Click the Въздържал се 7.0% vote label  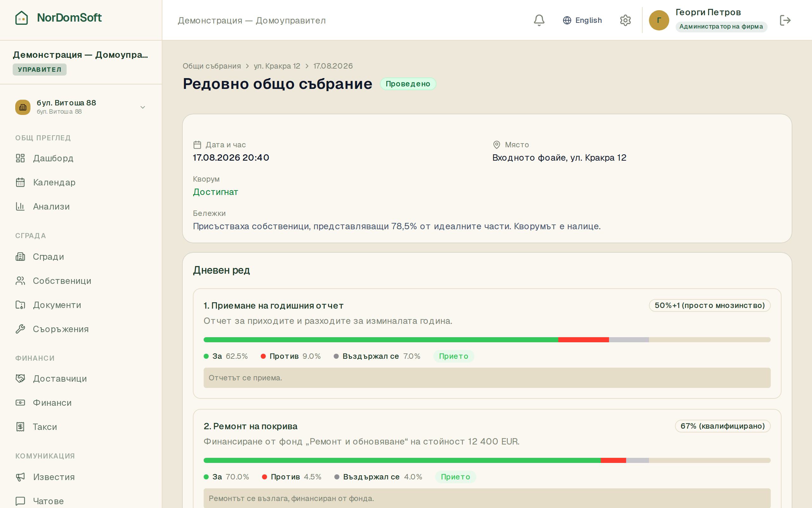point(377,356)
